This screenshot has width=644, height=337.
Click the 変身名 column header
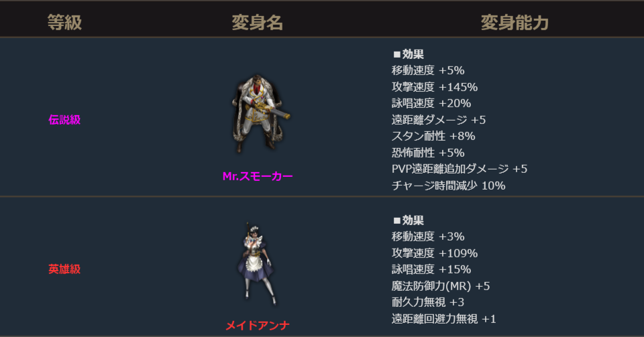[x=258, y=23]
